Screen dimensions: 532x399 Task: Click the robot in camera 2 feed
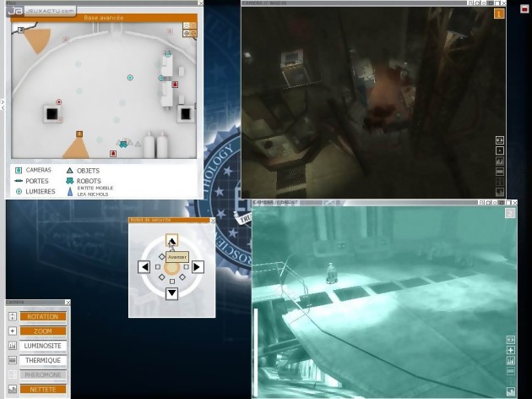[331, 273]
